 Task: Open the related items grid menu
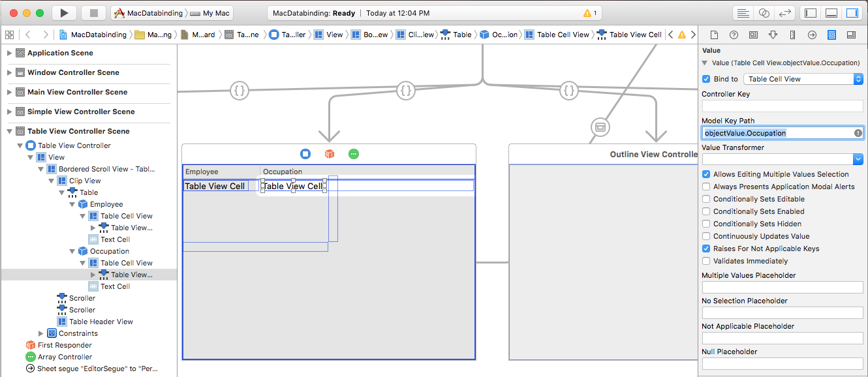click(x=9, y=35)
